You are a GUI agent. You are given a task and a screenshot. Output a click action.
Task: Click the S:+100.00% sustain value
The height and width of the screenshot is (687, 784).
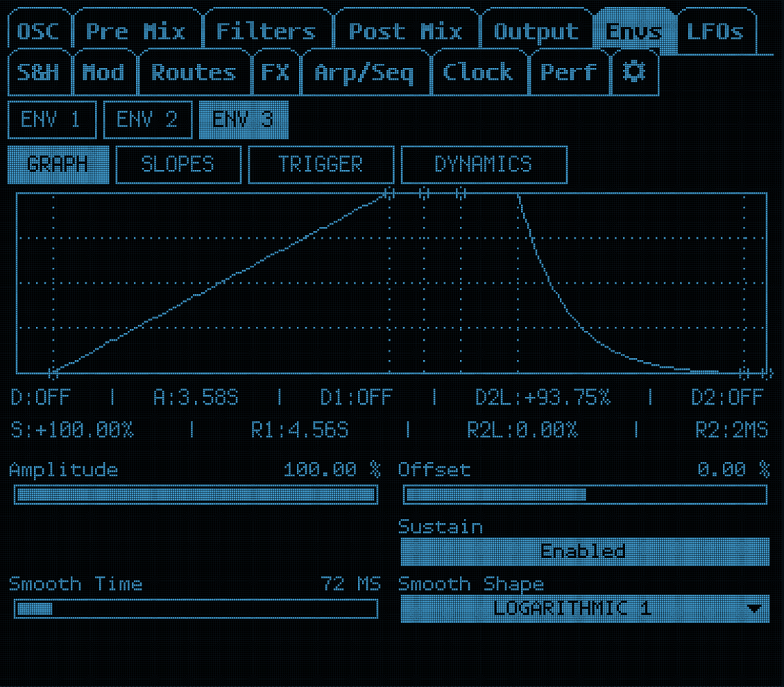(x=72, y=430)
